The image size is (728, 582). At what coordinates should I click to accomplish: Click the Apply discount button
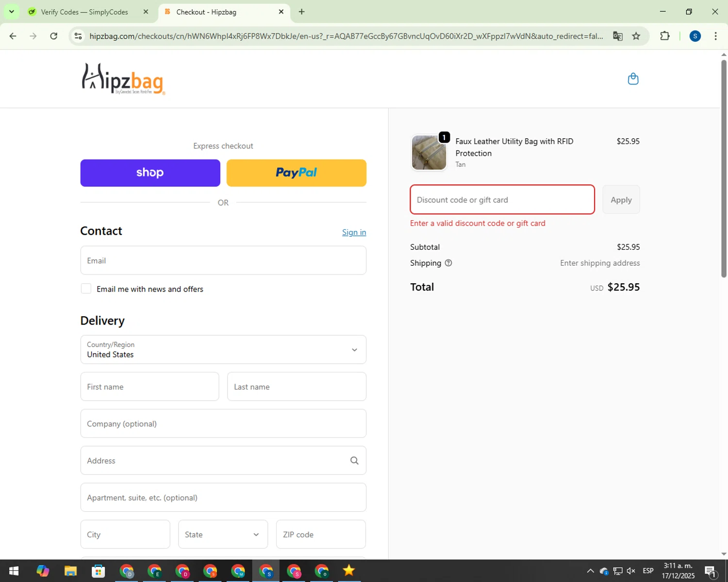pos(621,199)
